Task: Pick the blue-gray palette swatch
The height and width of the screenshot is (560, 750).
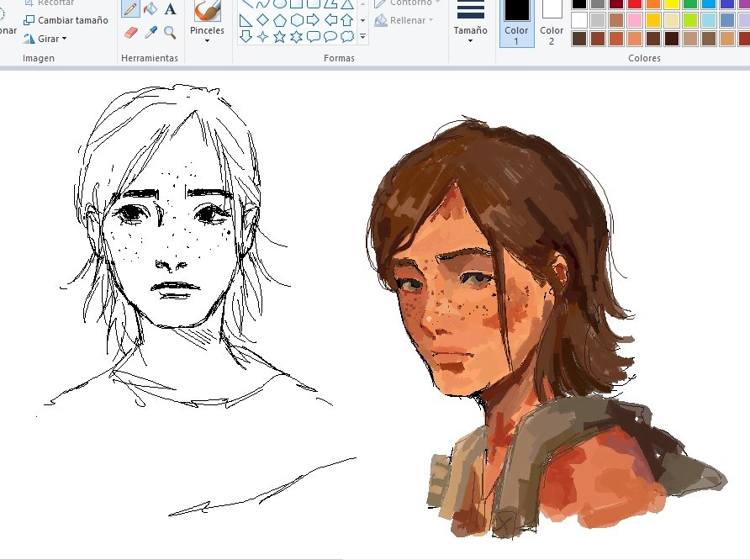Action: tap(727, 20)
